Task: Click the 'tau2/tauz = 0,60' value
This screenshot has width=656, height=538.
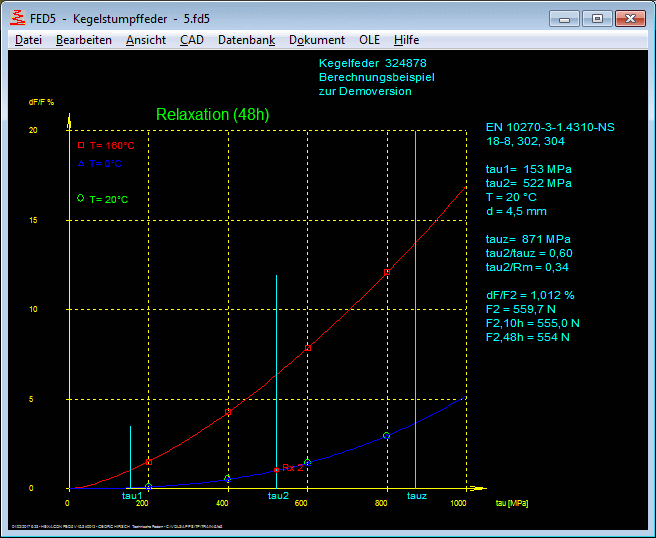Action: [529, 253]
